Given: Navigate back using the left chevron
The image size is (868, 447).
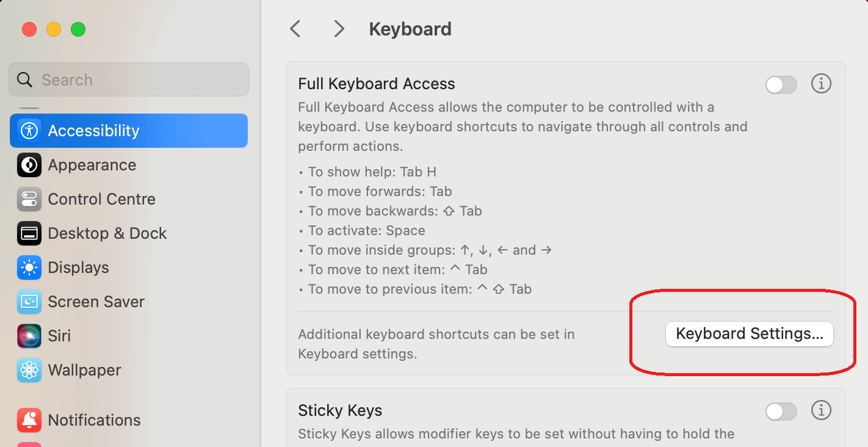Looking at the screenshot, I should [x=295, y=29].
